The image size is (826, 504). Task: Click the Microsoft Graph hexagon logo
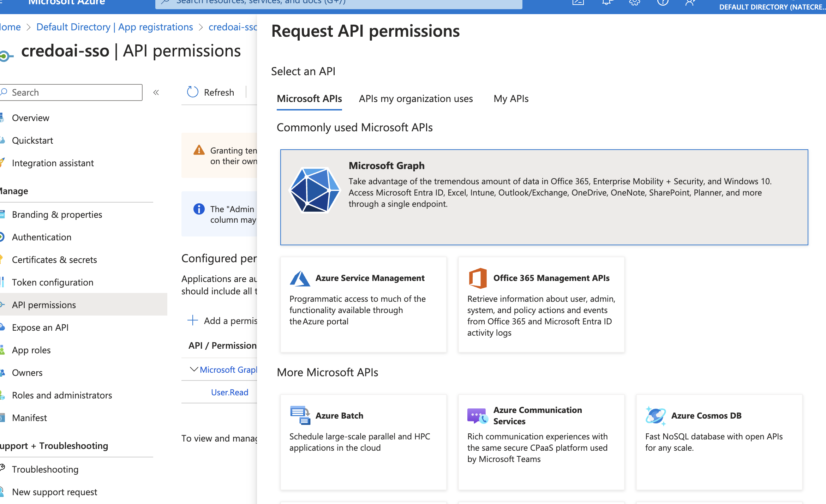click(x=315, y=190)
